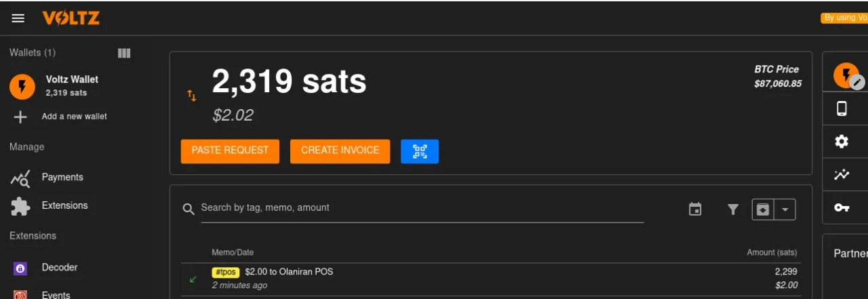This screenshot has height=299, width=868.
Task: Open the mobile access phone icon
Action: coord(842,108)
